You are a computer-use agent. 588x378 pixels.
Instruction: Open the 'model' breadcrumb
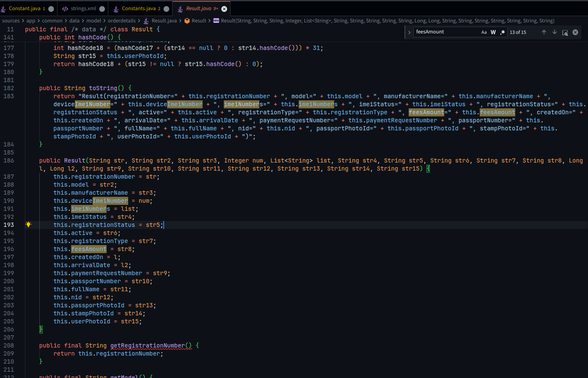(94, 21)
